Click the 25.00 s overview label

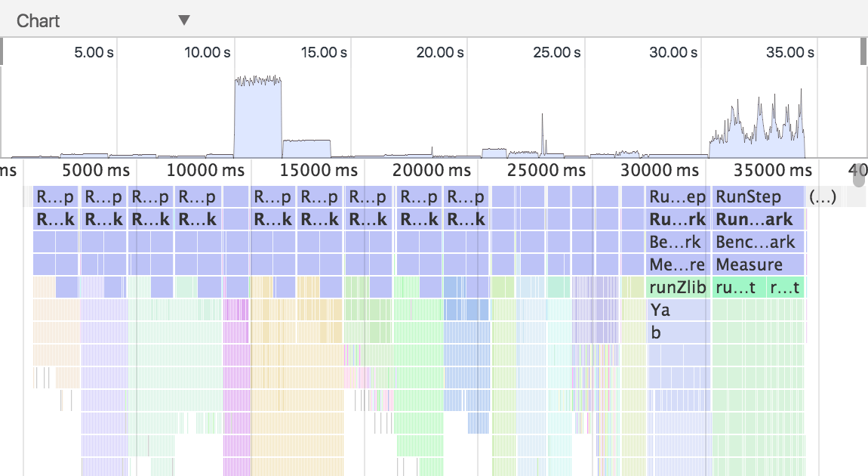pyautogui.click(x=557, y=53)
